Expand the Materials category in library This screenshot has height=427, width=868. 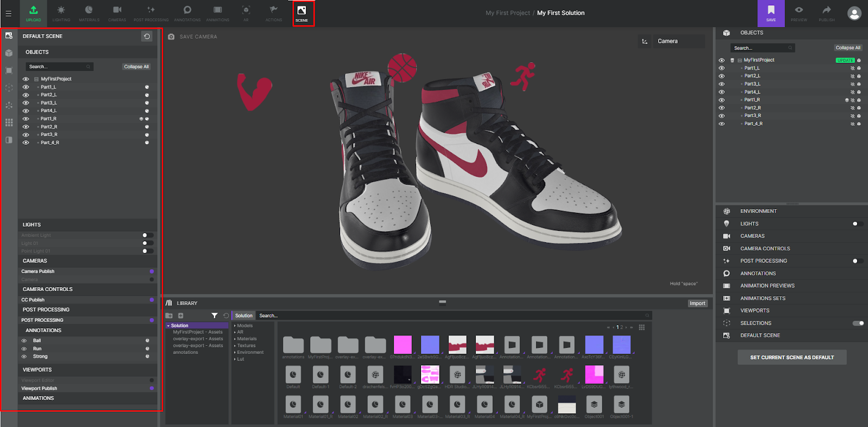point(246,339)
